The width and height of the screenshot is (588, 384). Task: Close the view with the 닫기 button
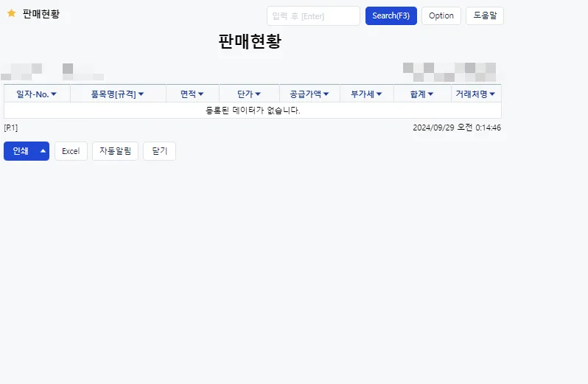pyautogui.click(x=159, y=151)
